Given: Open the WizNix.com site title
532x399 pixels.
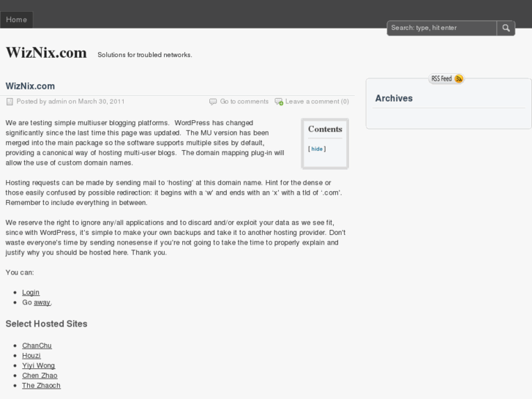Looking at the screenshot, I should (46, 53).
